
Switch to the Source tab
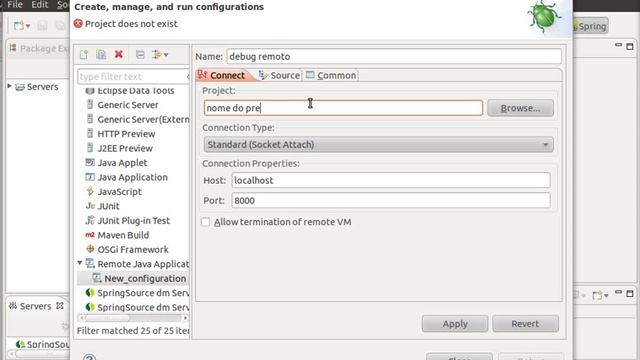[280, 75]
